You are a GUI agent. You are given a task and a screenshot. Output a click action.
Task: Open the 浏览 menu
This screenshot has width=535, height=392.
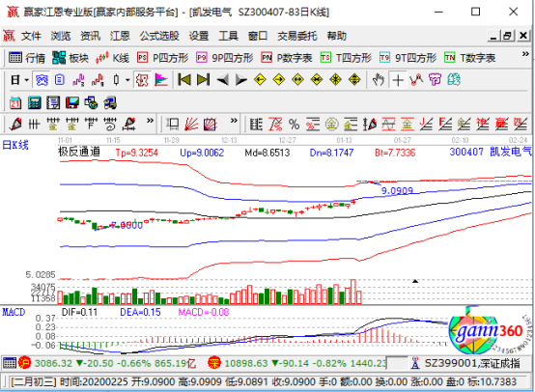pyautogui.click(x=61, y=36)
